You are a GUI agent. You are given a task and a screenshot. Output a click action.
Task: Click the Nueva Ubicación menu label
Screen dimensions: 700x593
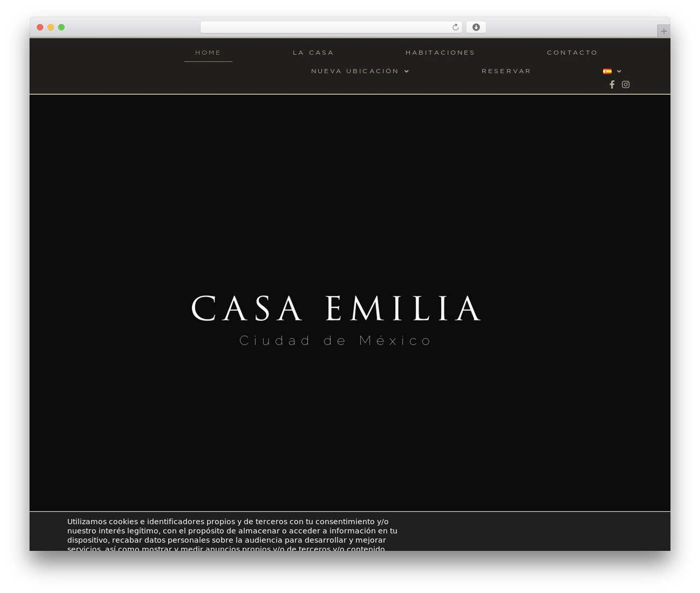[x=355, y=71]
